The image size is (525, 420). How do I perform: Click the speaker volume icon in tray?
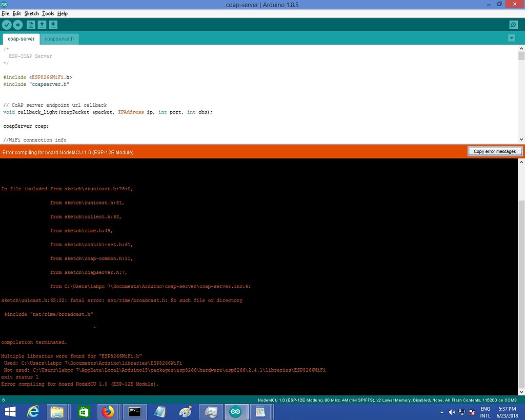451,412
